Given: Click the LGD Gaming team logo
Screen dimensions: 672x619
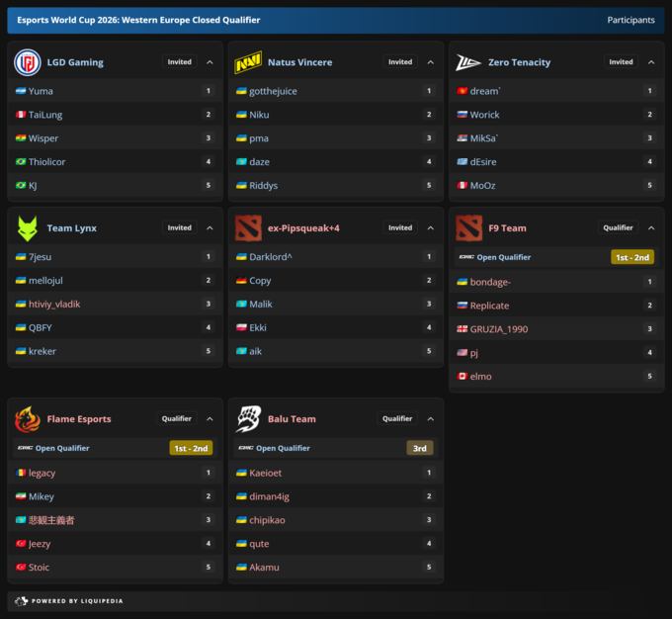Looking at the screenshot, I should (x=28, y=62).
